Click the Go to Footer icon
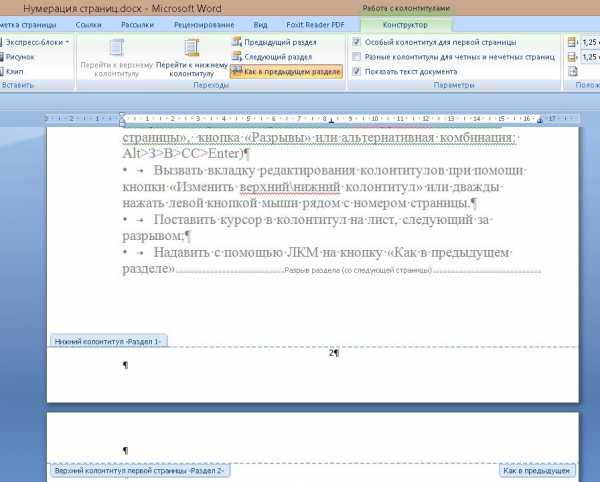The height and width of the screenshot is (482, 600). tap(191, 49)
